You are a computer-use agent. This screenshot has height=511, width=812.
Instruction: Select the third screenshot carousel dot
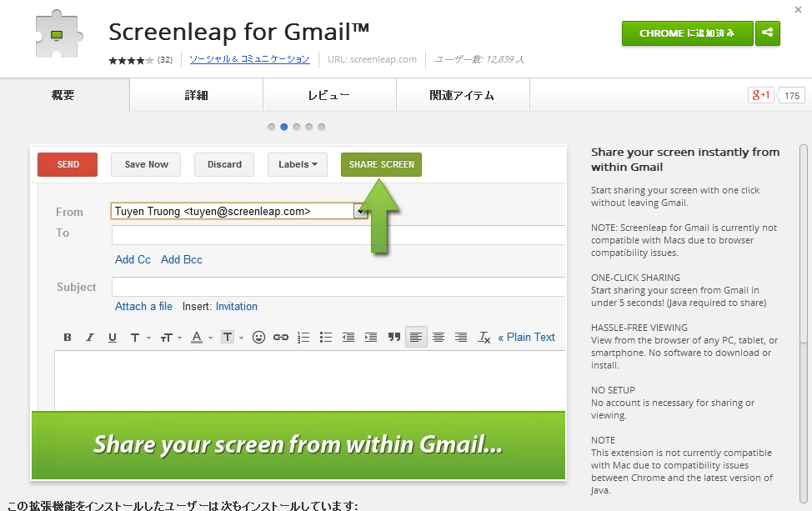[x=296, y=127]
